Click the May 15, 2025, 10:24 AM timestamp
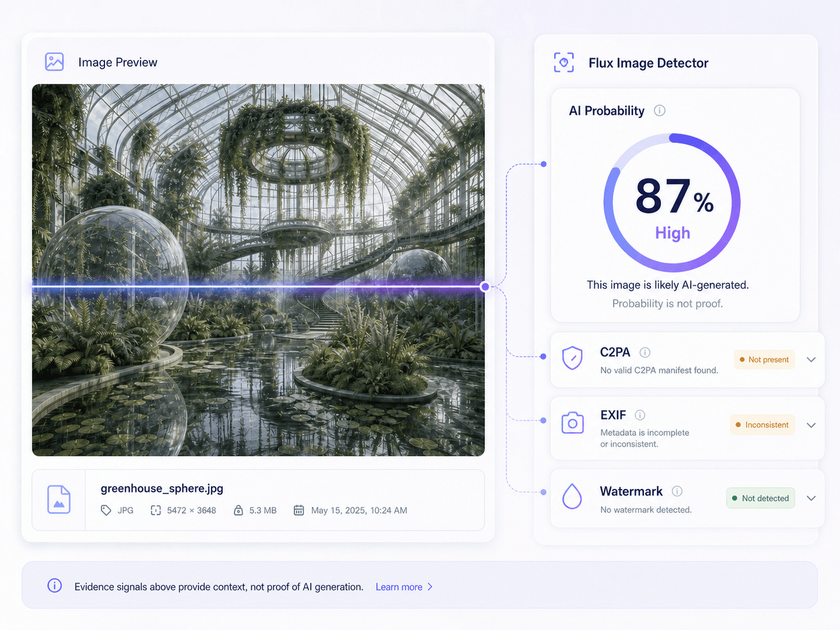The height and width of the screenshot is (630, 840). point(359,510)
